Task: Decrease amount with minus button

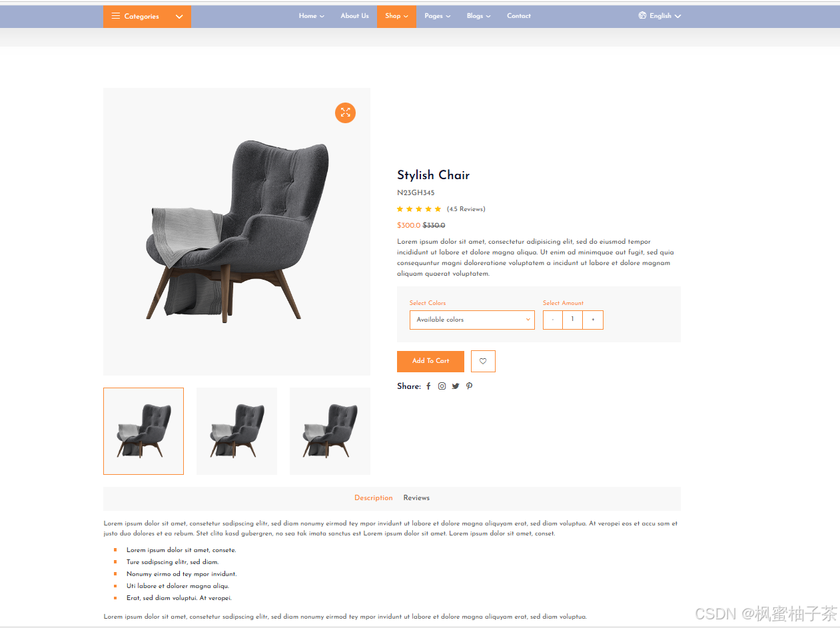Action: (553, 320)
